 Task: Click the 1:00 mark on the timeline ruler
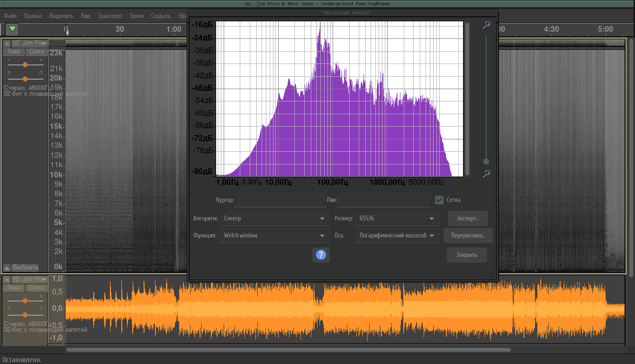tap(174, 29)
